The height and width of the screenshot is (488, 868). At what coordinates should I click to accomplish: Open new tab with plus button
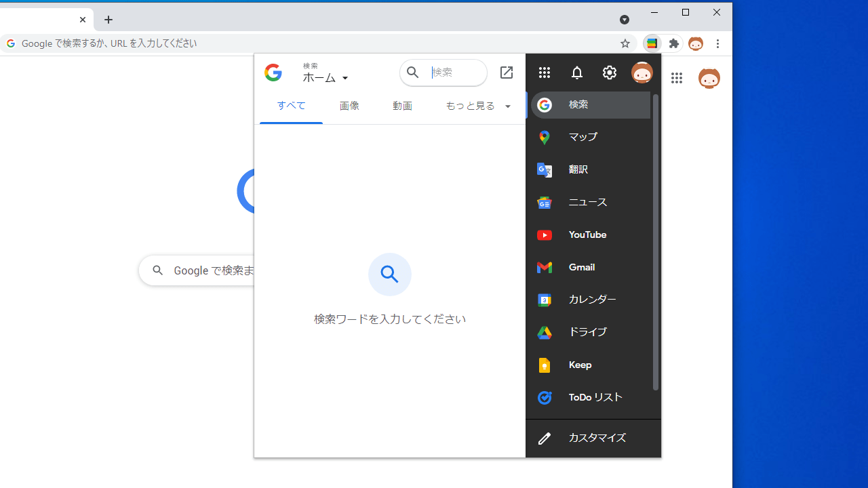click(108, 20)
